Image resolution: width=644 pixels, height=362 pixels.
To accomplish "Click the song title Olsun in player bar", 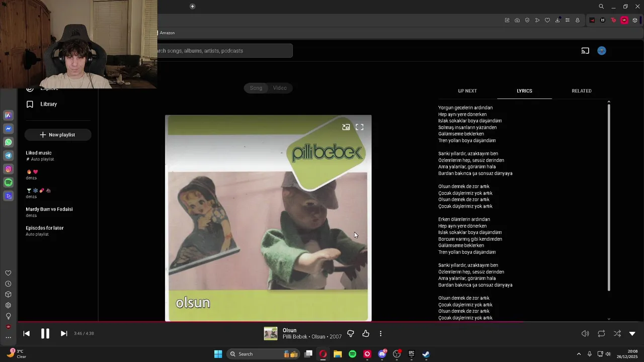I will 289,330.
